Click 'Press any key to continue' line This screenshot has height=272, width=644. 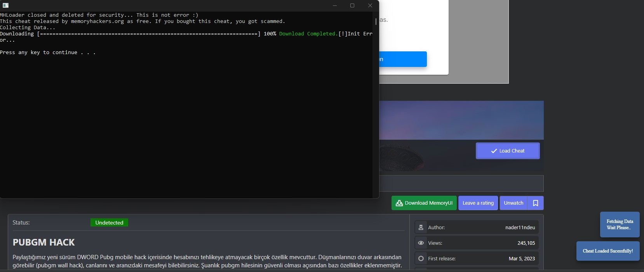pyautogui.click(x=48, y=53)
